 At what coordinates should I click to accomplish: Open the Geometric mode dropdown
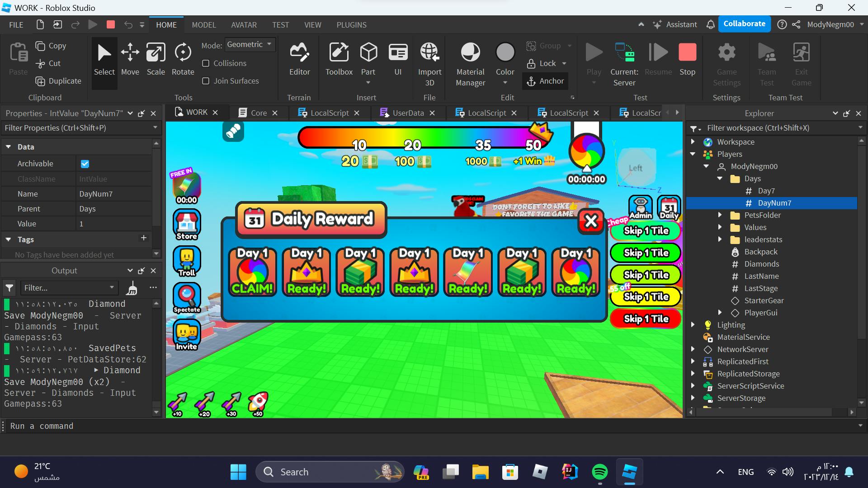click(x=249, y=44)
